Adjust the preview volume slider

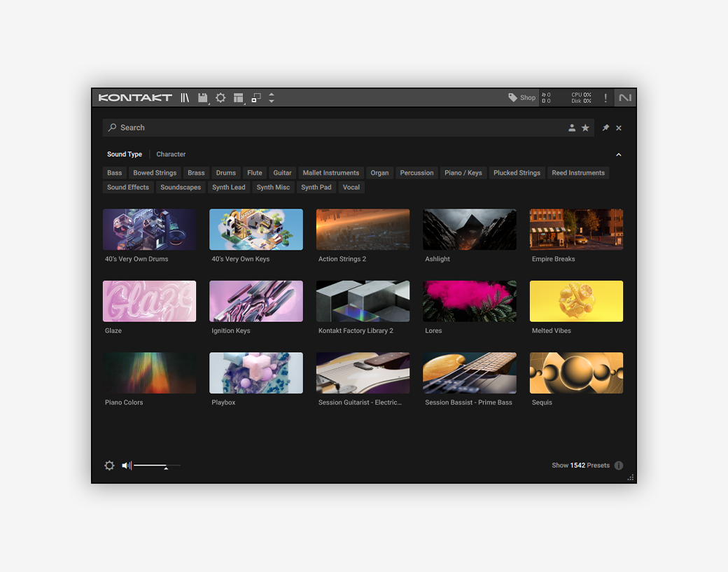tap(157, 465)
